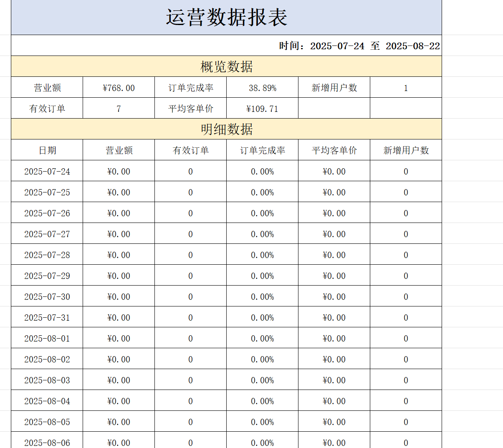
Task: Select the 有效订单 value in the 2025-07-26 row
Action: coord(191,213)
